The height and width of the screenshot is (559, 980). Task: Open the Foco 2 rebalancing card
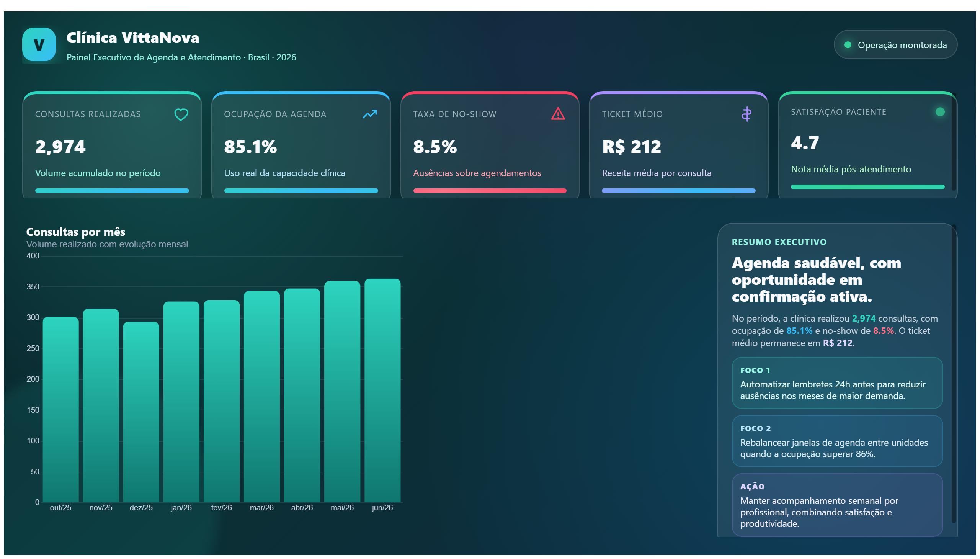(x=837, y=441)
